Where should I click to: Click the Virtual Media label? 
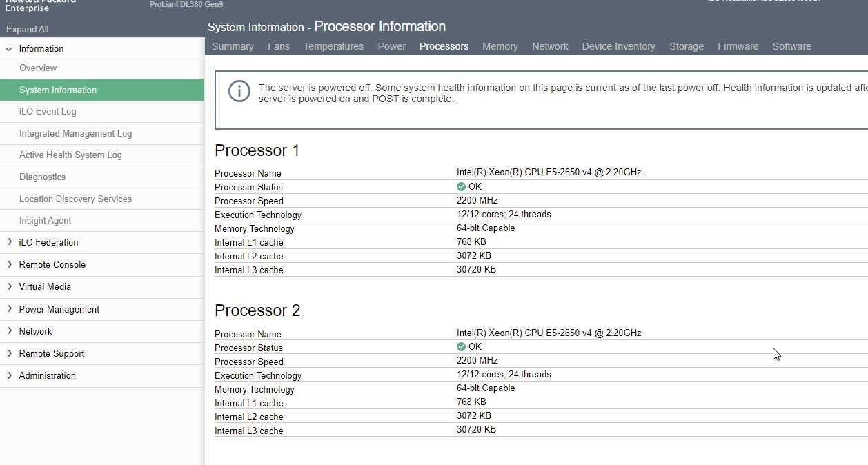tap(45, 286)
